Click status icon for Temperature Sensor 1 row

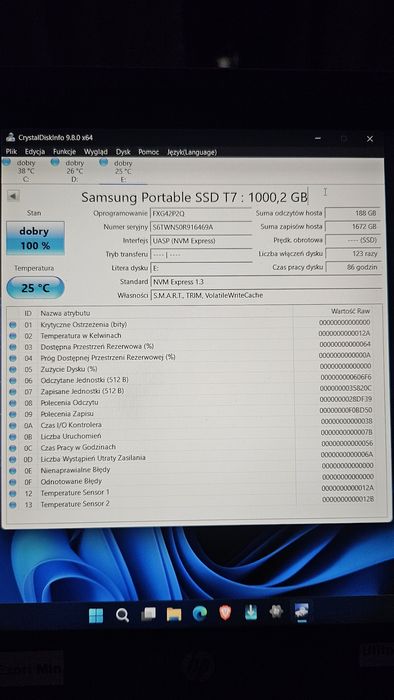(x=12, y=493)
